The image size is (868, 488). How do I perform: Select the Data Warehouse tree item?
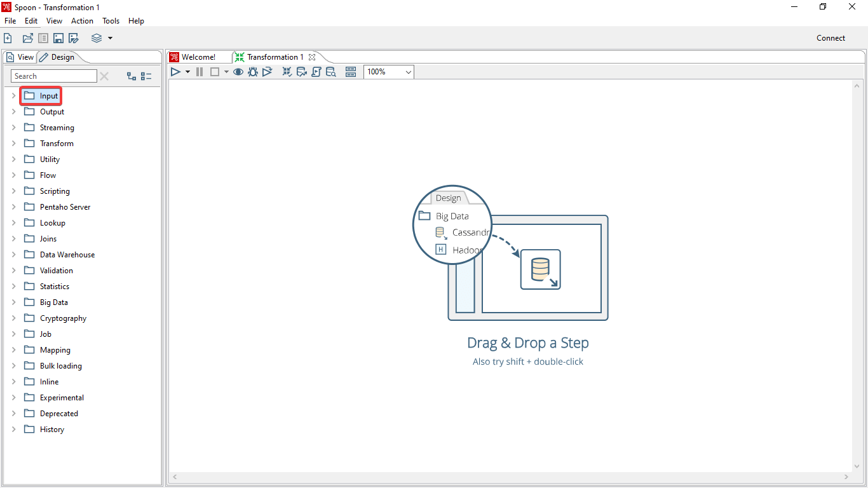[x=59, y=255]
